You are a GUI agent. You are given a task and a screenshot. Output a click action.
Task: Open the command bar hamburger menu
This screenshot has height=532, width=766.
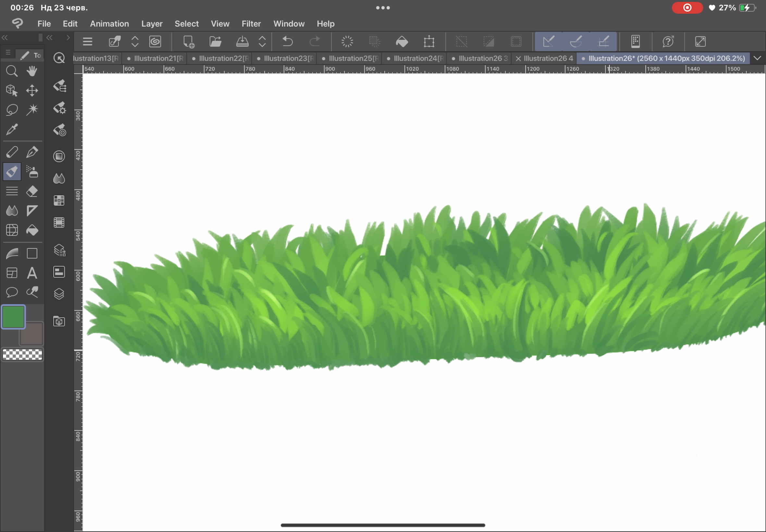pos(87,42)
